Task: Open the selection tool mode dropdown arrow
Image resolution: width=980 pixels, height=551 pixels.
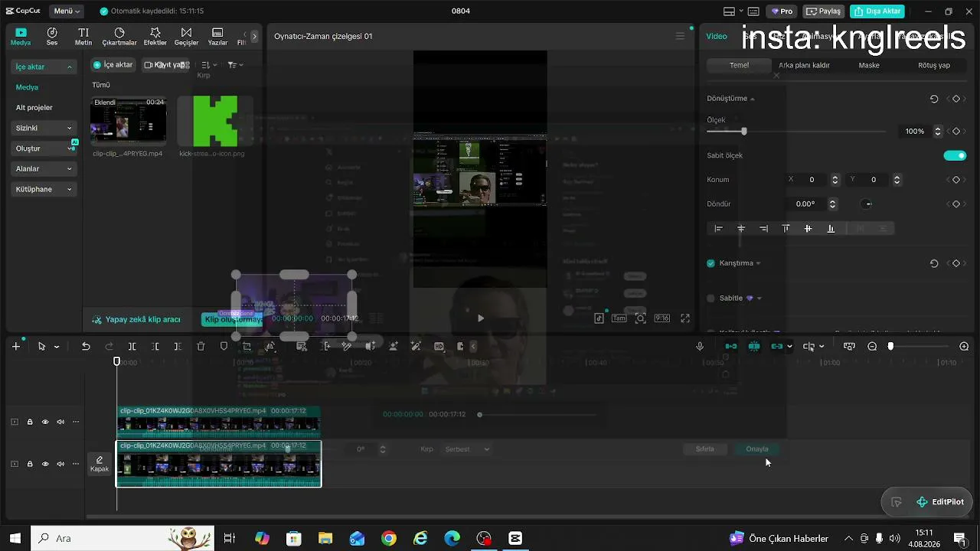Action: point(57,347)
